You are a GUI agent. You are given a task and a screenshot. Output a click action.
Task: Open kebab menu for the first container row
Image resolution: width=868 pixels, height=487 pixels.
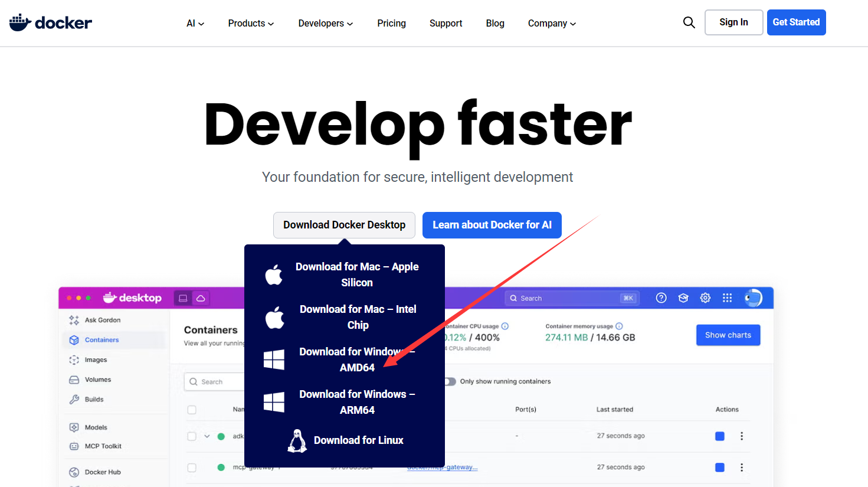click(742, 436)
